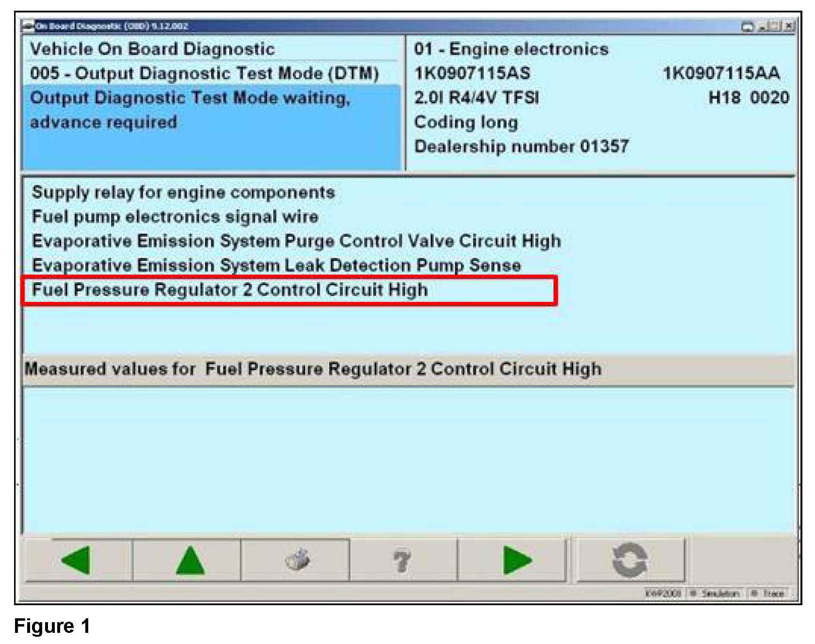Select Supply relay for engine components
This screenshot has width=815, height=644.
[x=183, y=193]
